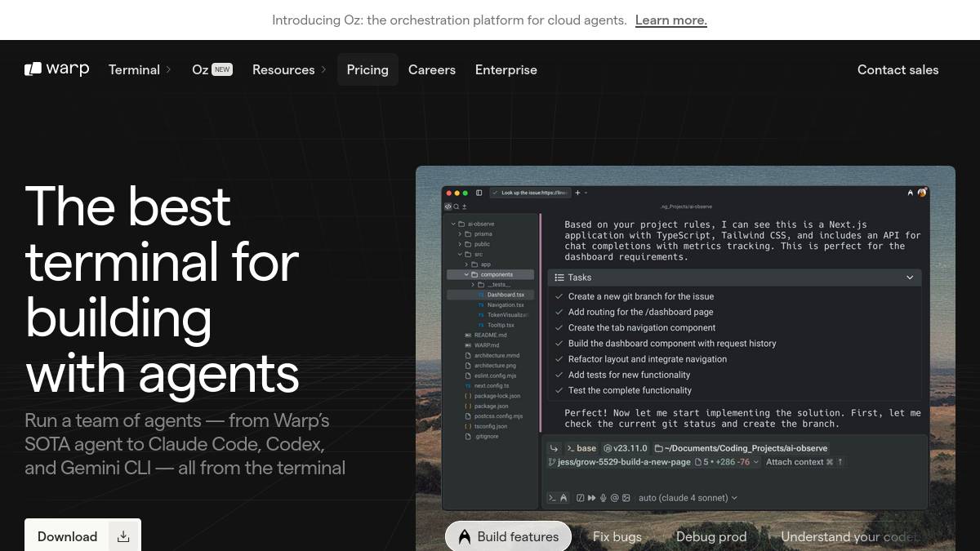Viewport: 980px width, 551px height.
Task: Click the Contact sales button
Action: point(898,69)
